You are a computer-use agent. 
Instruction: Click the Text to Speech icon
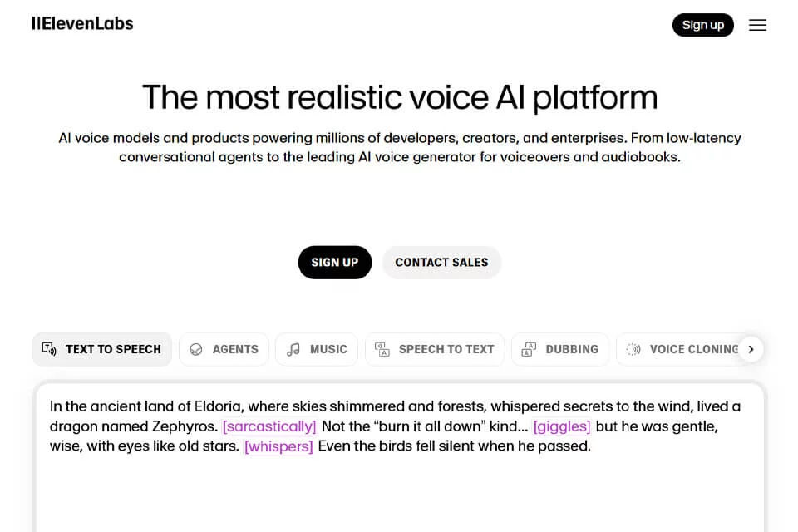[49, 349]
